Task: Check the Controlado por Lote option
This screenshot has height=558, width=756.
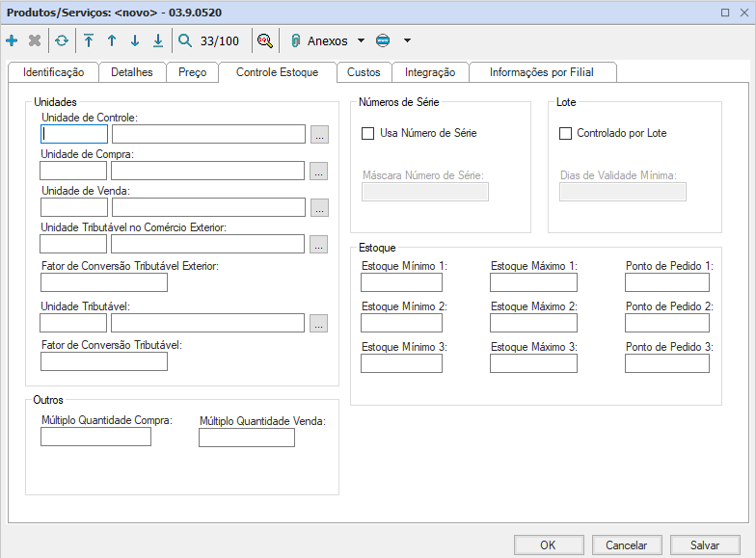Action: (566, 133)
